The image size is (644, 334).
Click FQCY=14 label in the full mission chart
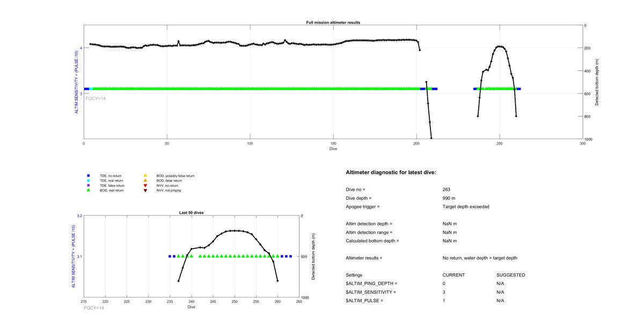click(x=96, y=99)
